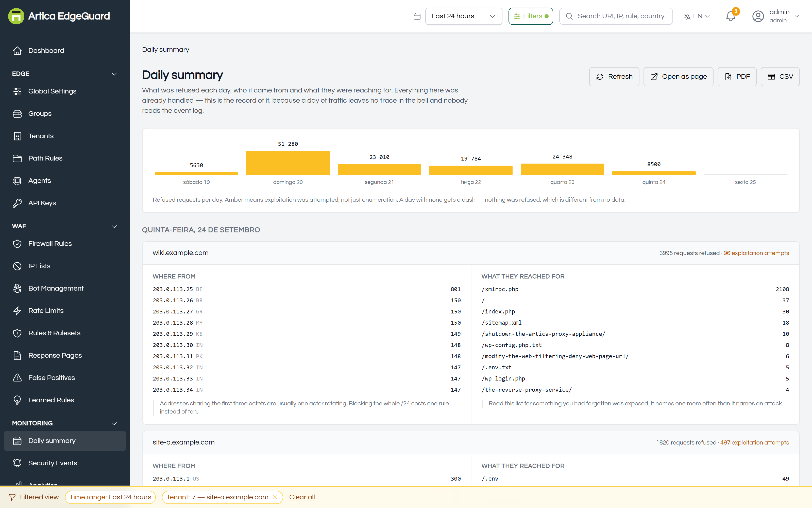Toggle the Filters button
Screen dimensions: 812x508
(x=531, y=16)
